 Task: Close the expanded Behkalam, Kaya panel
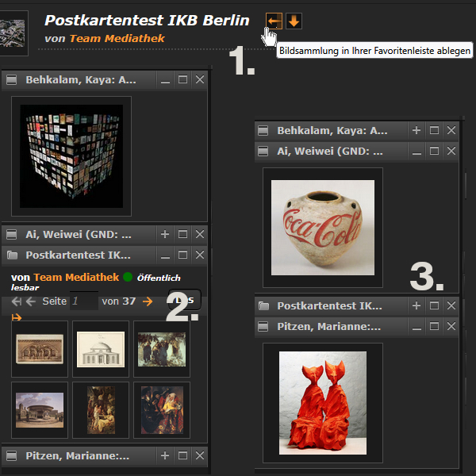pyautogui.click(x=200, y=80)
